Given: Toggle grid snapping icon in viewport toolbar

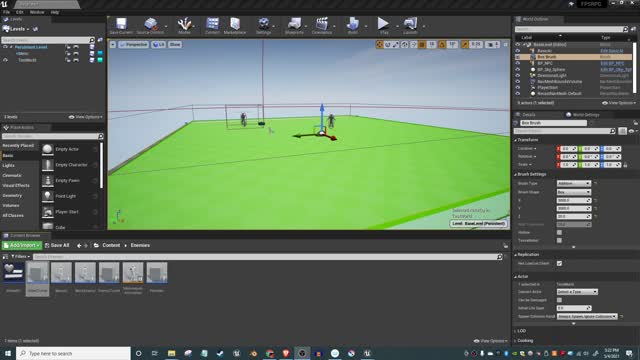Looking at the screenshot, I should click(x=422, y=44).
